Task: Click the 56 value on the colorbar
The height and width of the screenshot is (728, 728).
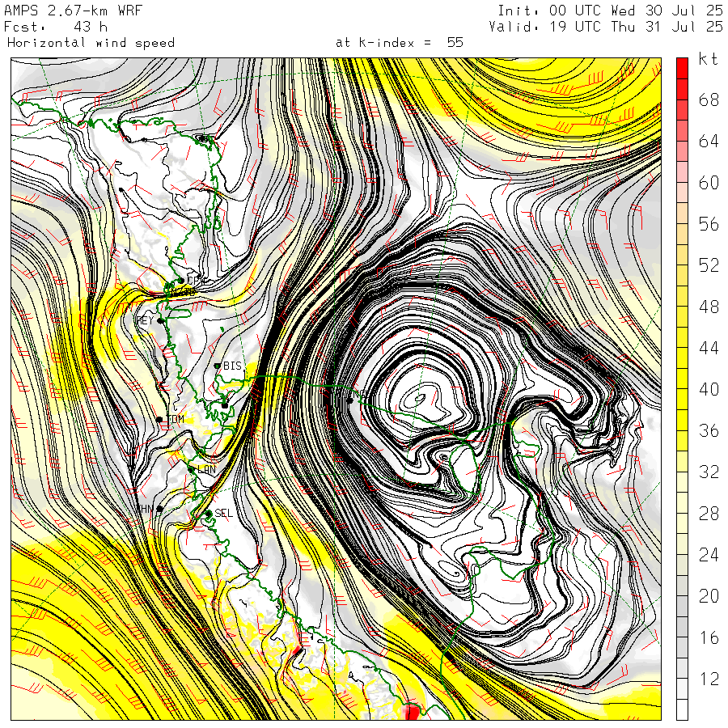Action: (x=709, y=224)
